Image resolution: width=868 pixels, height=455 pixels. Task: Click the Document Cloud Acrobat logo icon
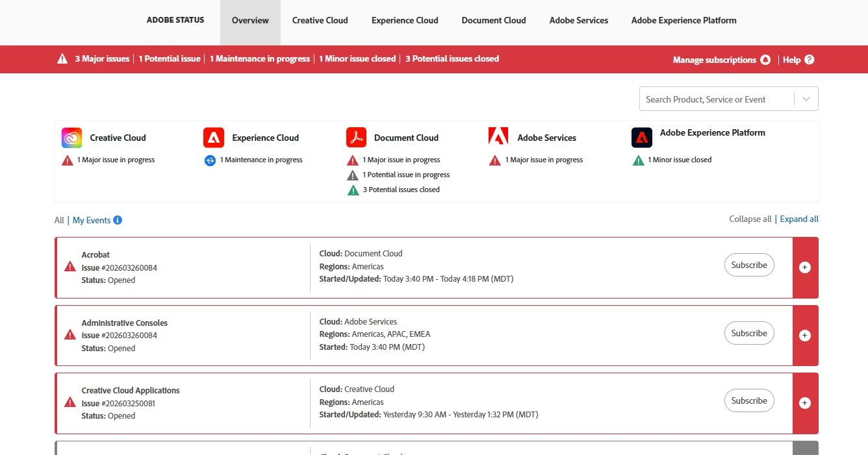pyautogui.click(x=356, y=138)
